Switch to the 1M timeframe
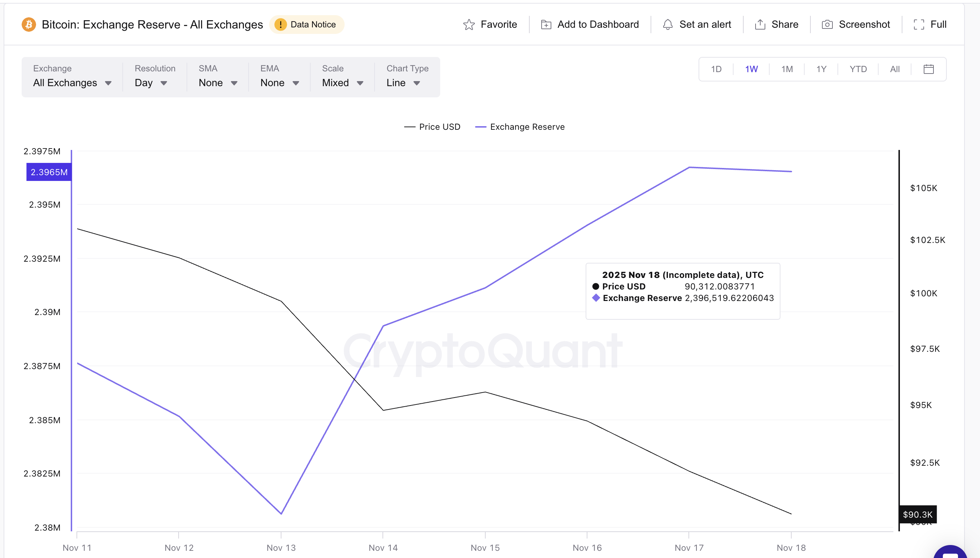 coord(787,69)
